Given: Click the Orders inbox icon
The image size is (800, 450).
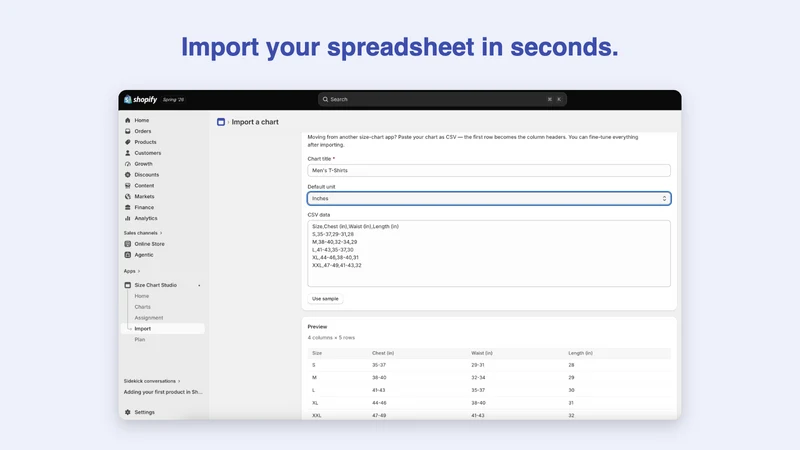Looking at the screenshot, I should [x=128, y=131].
